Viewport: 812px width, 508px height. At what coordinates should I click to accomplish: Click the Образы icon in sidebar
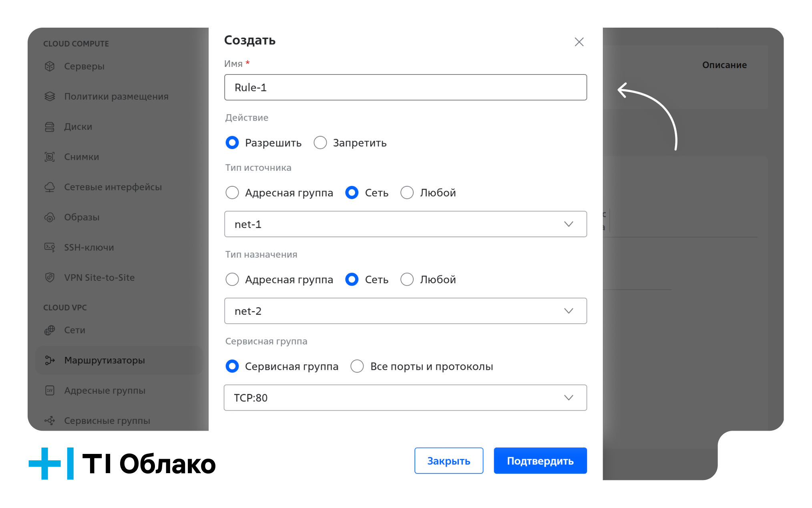50,218
